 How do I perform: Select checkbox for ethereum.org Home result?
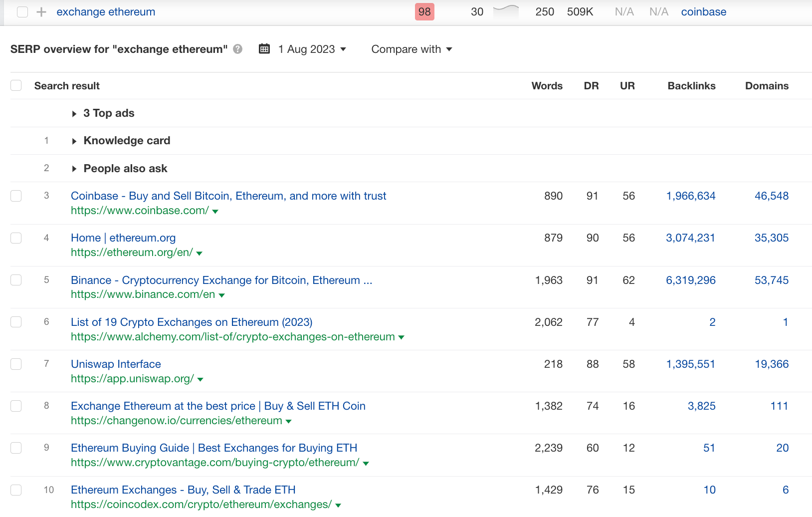[16, 238]
